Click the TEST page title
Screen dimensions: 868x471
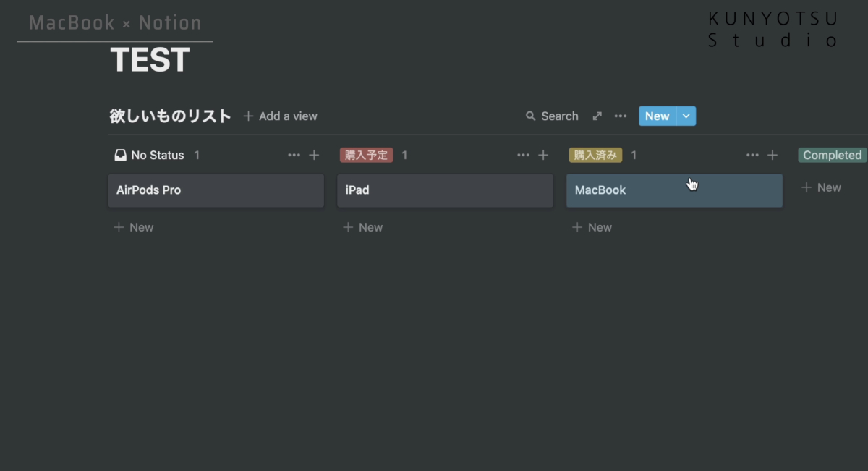(x=150, y=60)
